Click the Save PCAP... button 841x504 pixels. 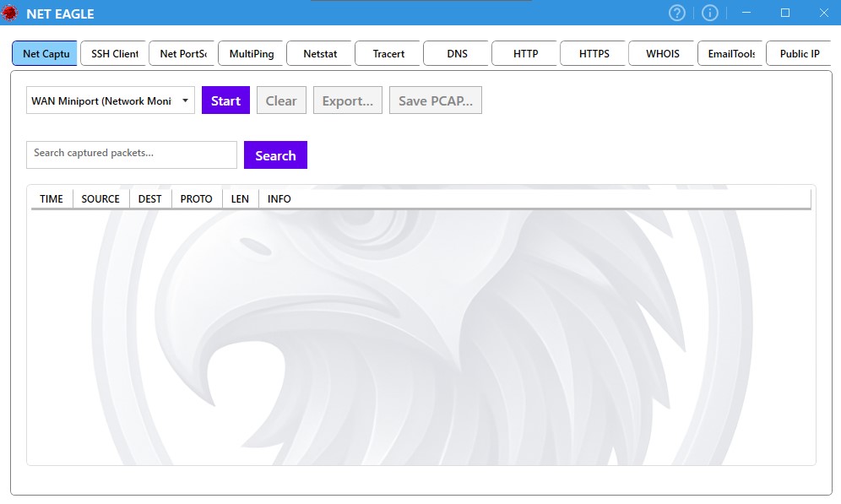[x=435, y=100]
